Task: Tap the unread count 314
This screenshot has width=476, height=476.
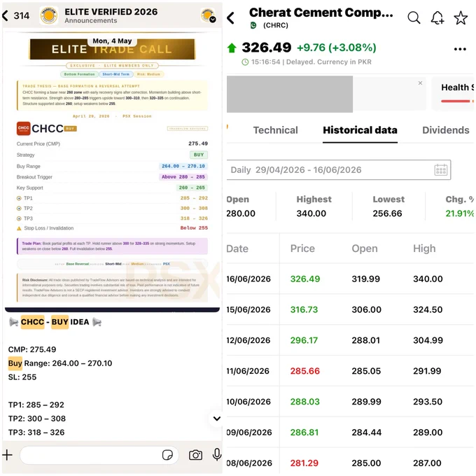Action: pyautogui.click(x=22, y=15)
